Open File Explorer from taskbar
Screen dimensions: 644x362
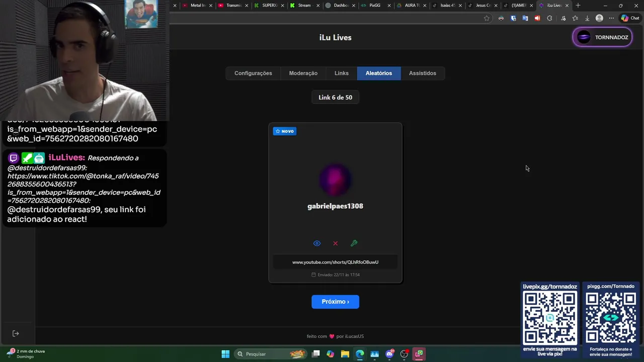(345, 354)
